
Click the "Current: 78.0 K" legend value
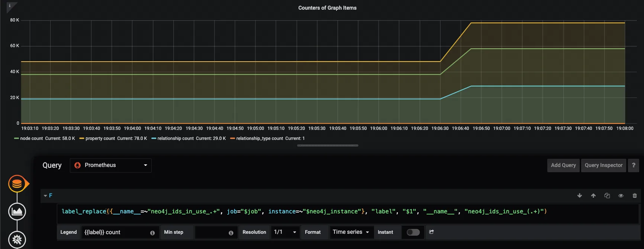click(x=132, y=138)
